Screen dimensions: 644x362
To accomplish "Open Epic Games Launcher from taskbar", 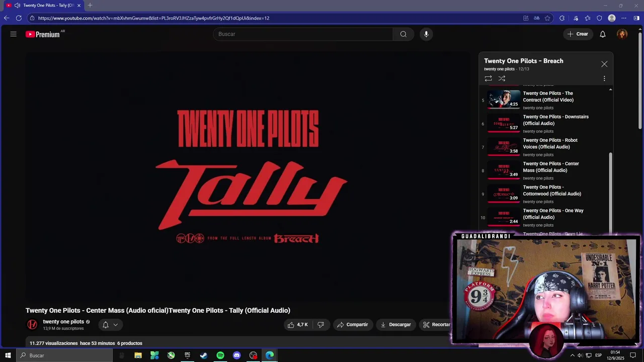I will coord(187,355).
